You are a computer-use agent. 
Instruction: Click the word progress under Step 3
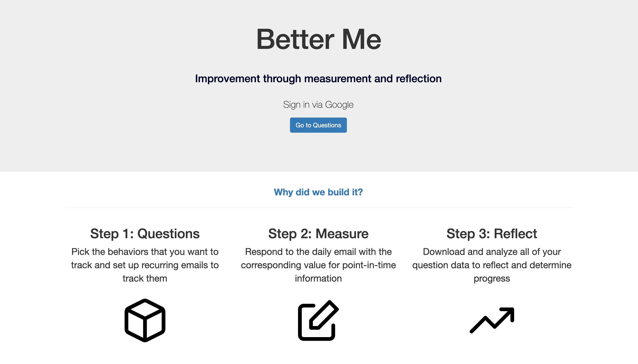tap(492, 278)
